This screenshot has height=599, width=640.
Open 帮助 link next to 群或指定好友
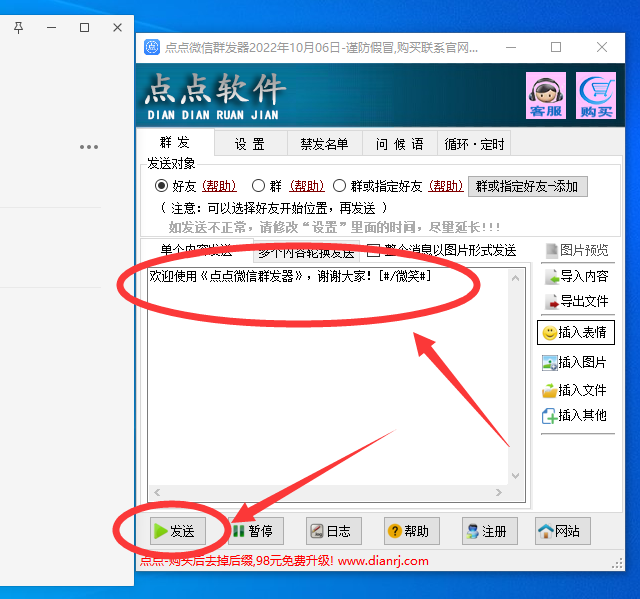(446, 186)
